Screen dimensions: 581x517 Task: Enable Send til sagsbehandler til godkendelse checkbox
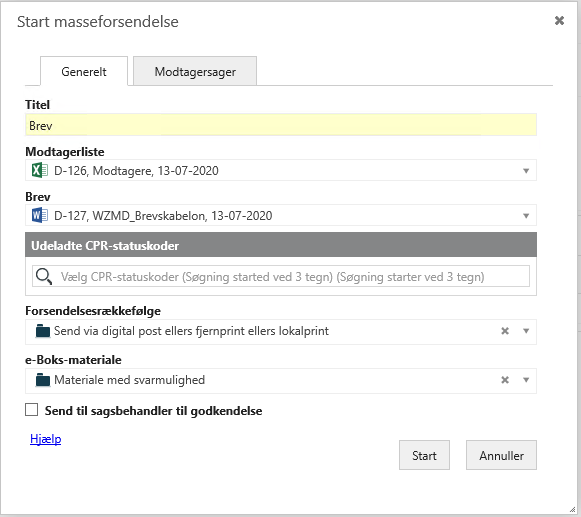[x=31, y=410]
